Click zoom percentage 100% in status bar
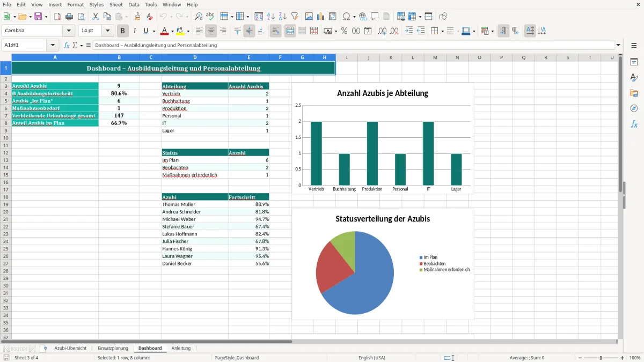644x362 pixels. (x=635, y=358)
